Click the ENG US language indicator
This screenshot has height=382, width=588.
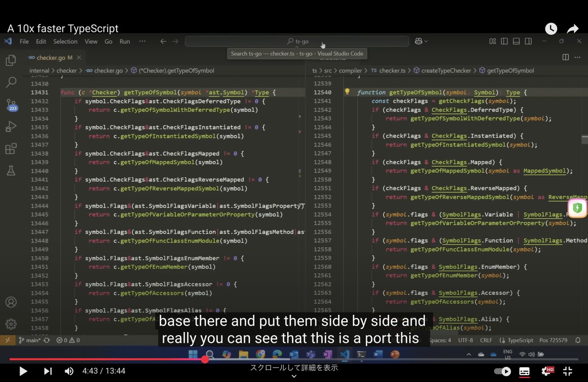[508, 354]
